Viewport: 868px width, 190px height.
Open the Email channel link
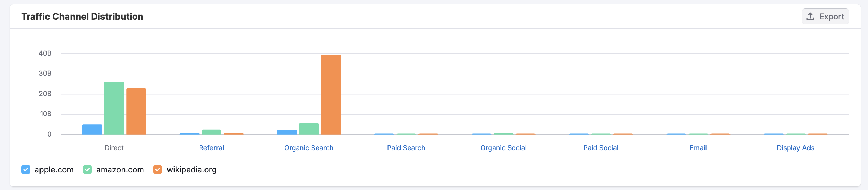click(698, 148)
